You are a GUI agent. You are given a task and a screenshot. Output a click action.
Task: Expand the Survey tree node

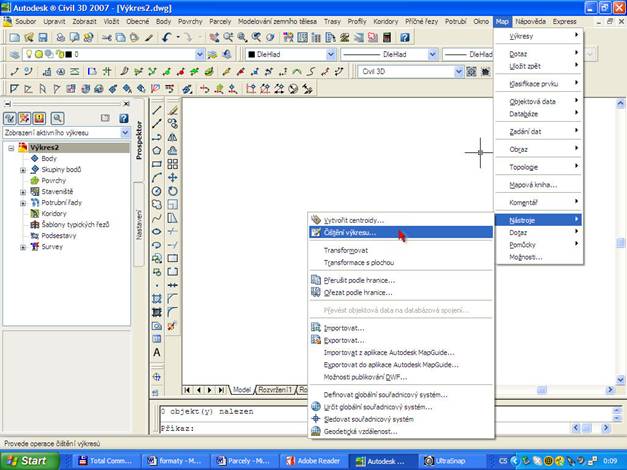coord(23,248)
